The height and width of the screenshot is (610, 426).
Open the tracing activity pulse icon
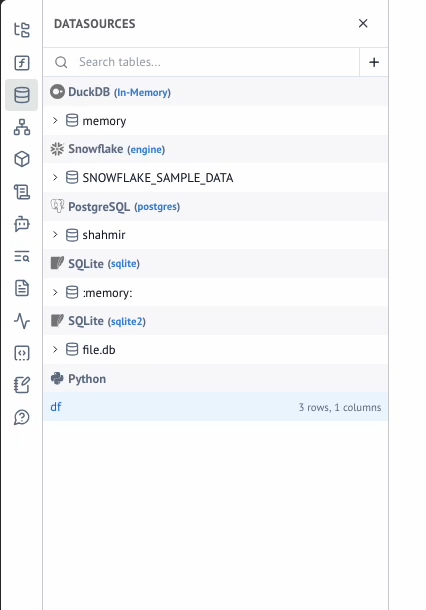(22, 321)
